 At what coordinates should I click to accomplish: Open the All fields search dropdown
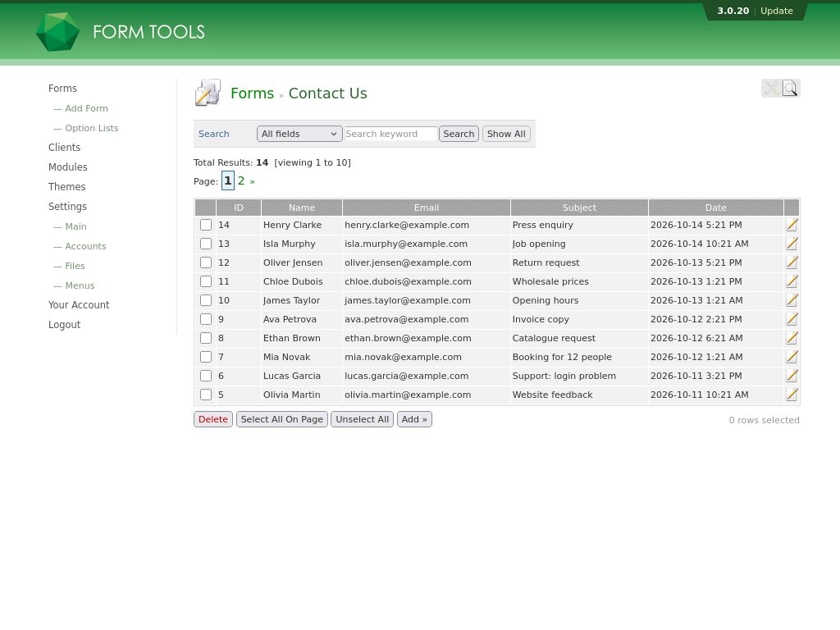pos(299,134)
